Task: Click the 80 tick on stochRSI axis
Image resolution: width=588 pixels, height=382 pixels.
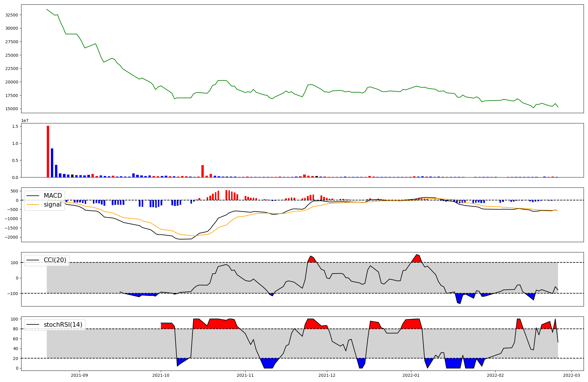Action: 16,329
